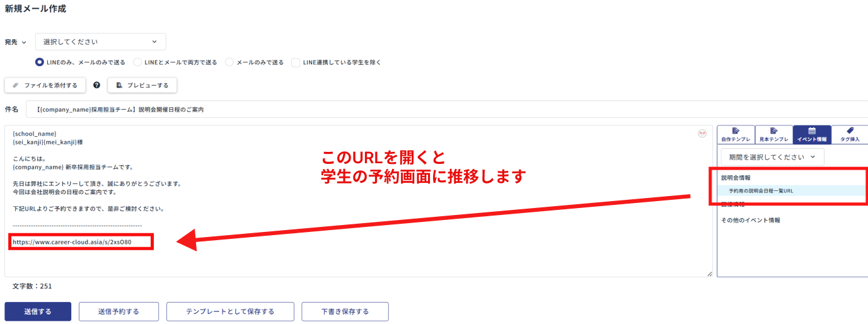Focus the 件名 subject input field
The width and height of the screenshot is (868, 324).
tap(446, 109)
